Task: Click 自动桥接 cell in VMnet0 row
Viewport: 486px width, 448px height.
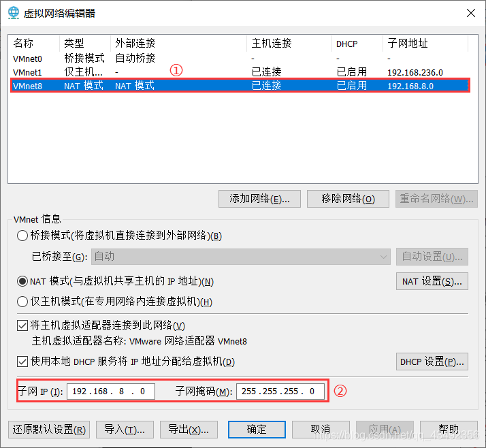Action: coord(135,59)
